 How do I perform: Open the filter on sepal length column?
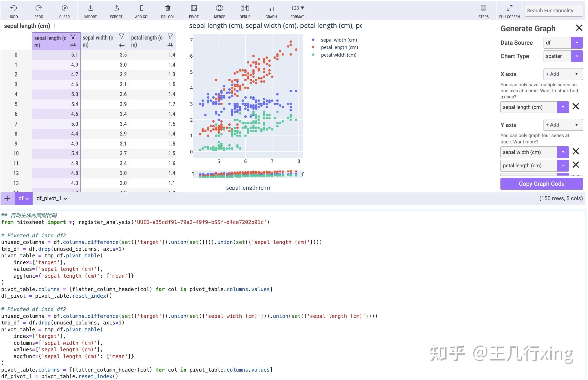[73, 37]
